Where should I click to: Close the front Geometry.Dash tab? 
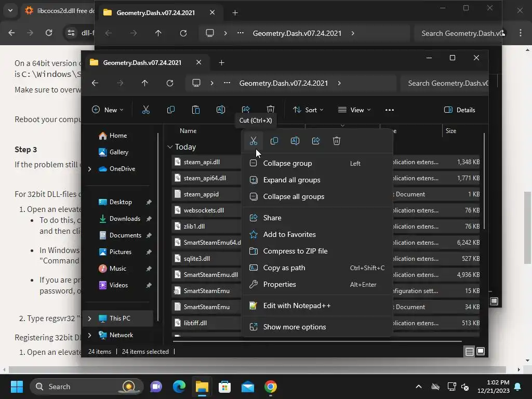(x=199, y=62)
